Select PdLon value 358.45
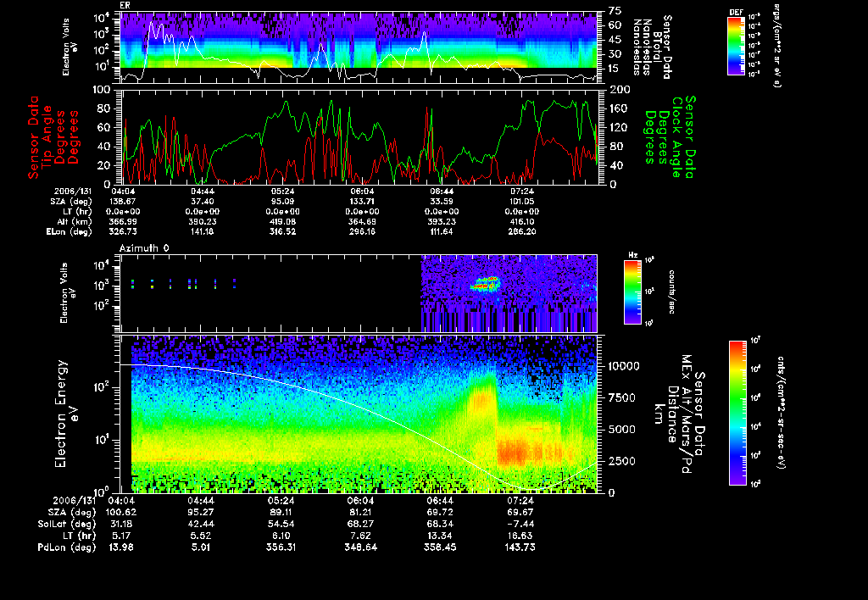Viewport: 868px width, 600px height. (x=440, y=547)
